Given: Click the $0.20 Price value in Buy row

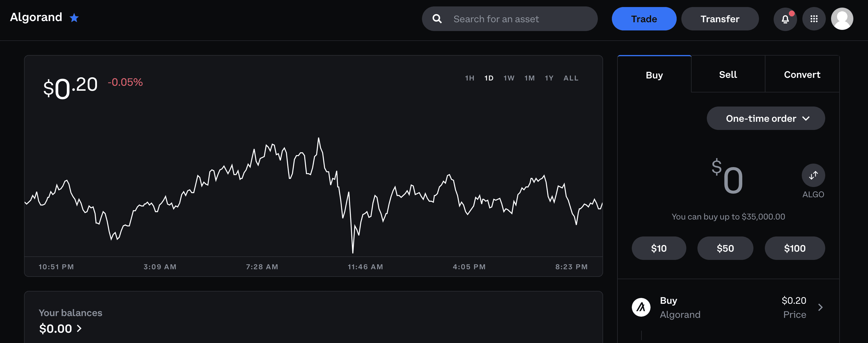Looking at the screenshot, I should [794, 300].
